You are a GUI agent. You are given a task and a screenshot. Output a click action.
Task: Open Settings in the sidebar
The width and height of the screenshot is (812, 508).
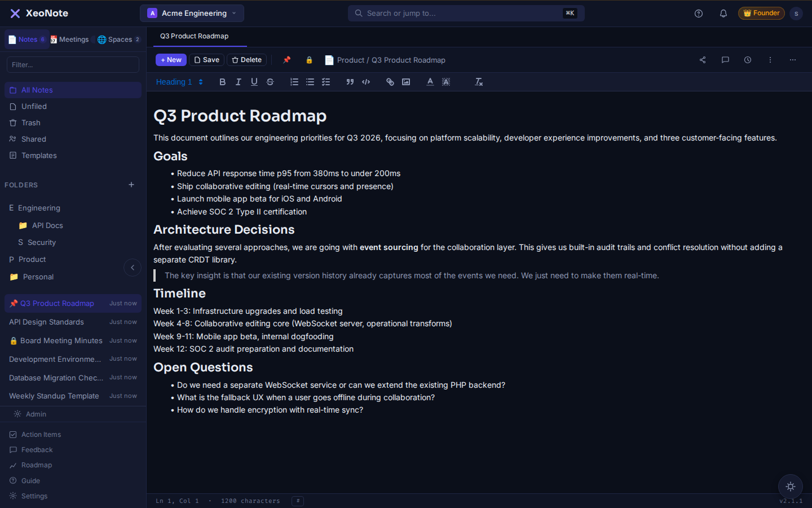73,496
